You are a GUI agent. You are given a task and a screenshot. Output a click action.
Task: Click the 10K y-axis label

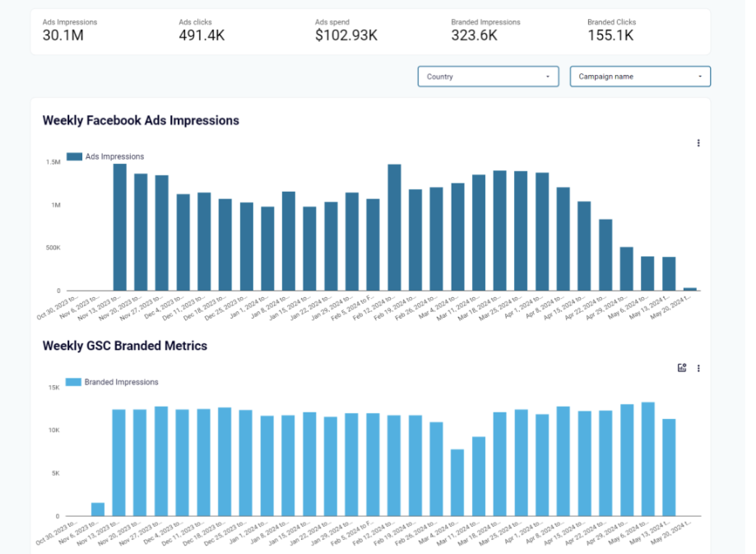(54, 430)
